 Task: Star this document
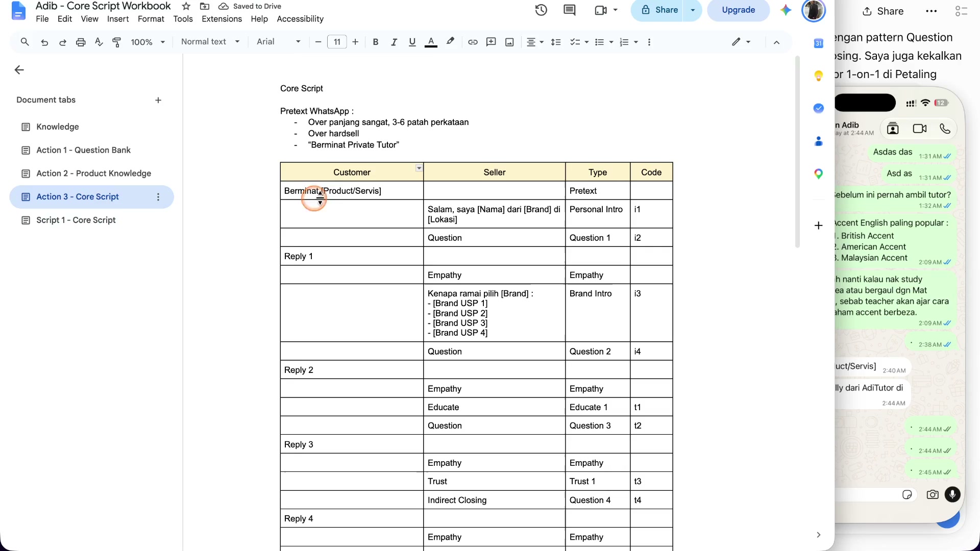(x=186, y=6)
